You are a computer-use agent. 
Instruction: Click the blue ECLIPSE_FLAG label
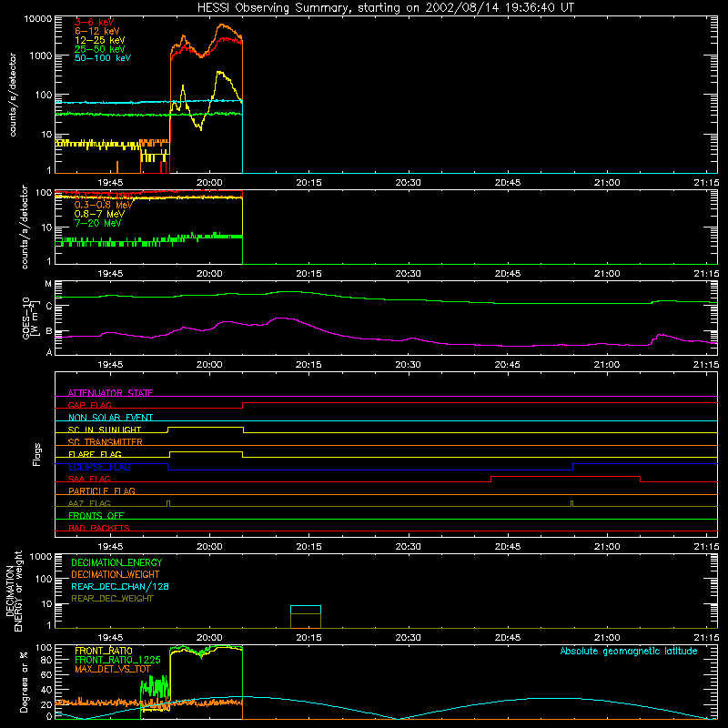point(99,467)
